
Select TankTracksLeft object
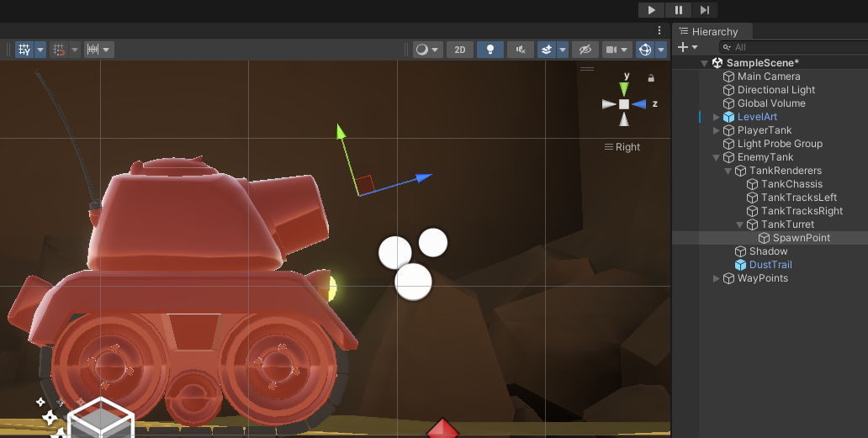pos(798,198)
